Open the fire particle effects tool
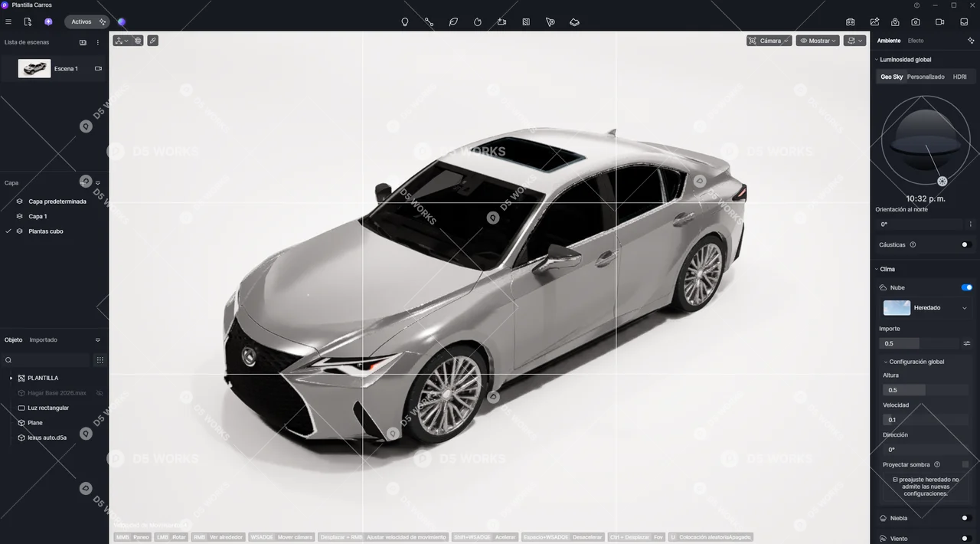The width and height of the screenshot is (980, 544). click(x=478, y=21)
